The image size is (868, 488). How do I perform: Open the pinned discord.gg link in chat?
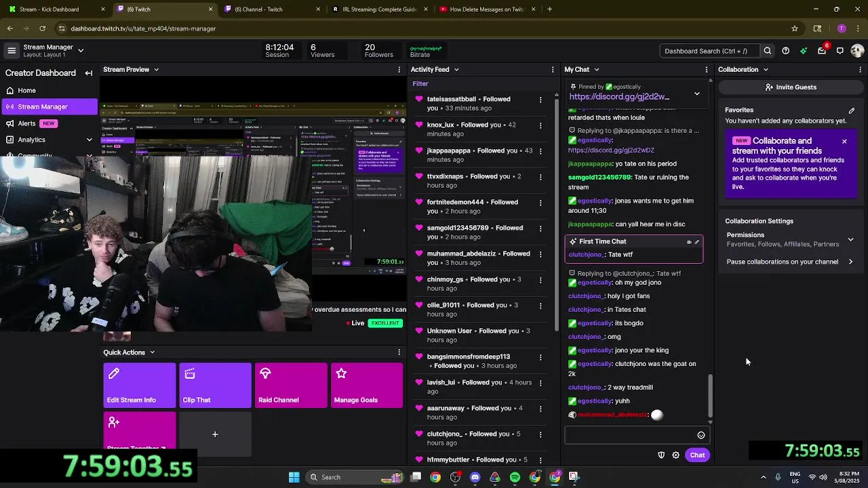(619, 97)
